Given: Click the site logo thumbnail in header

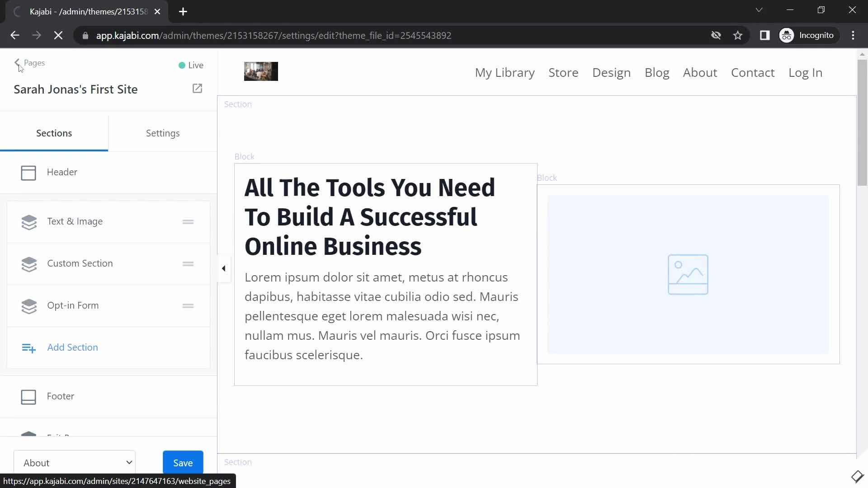Looking at the screenshot, I should (x=261, y=71).
